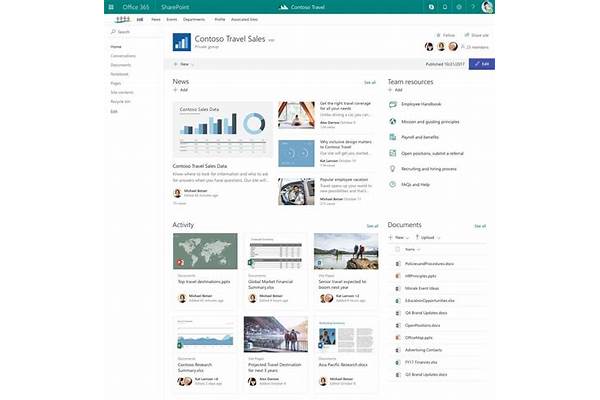
Task: Open the settings gear
Action: click(x=459, y=7)
